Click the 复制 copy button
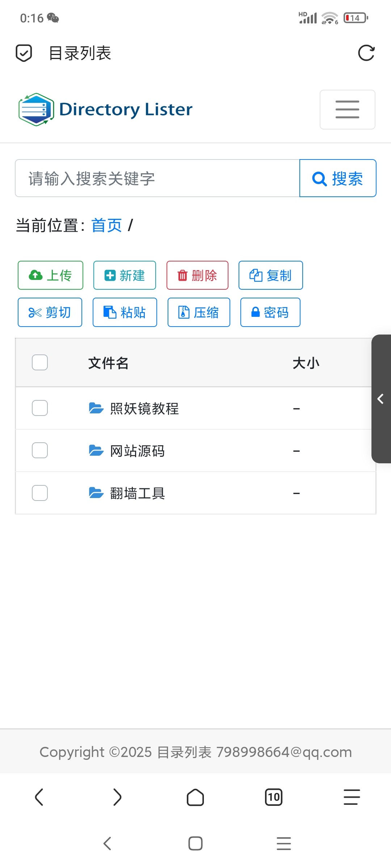Viewport: 391px width, 868px height. click(270, 275)
